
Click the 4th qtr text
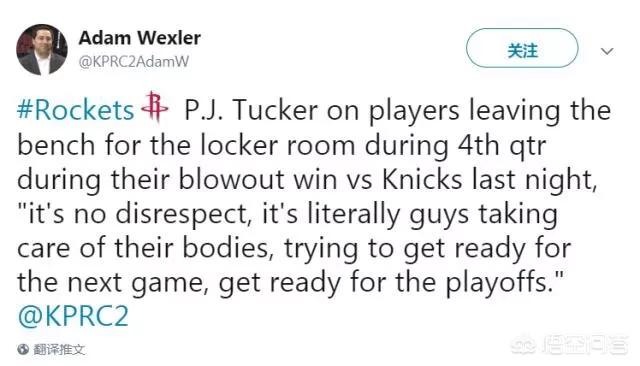click(x=502, y=145)
